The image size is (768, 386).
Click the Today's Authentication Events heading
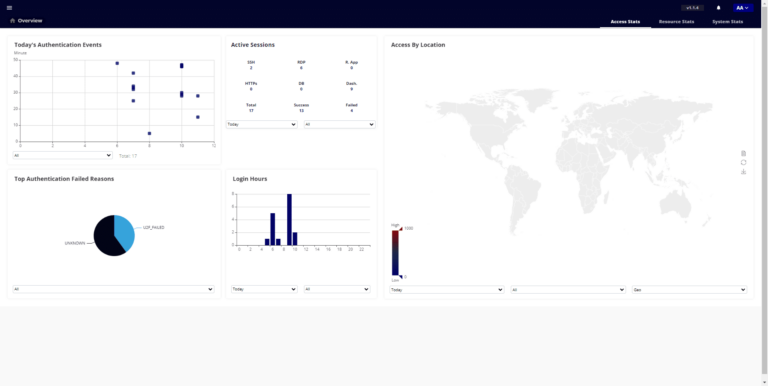58,45
